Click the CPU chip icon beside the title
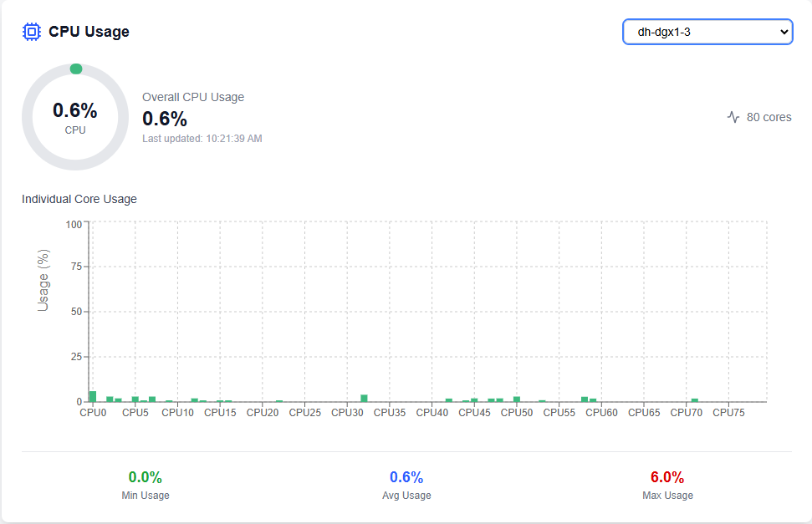Image resolution: width=812 pixels, height=524 pixels. pos(32,32)
